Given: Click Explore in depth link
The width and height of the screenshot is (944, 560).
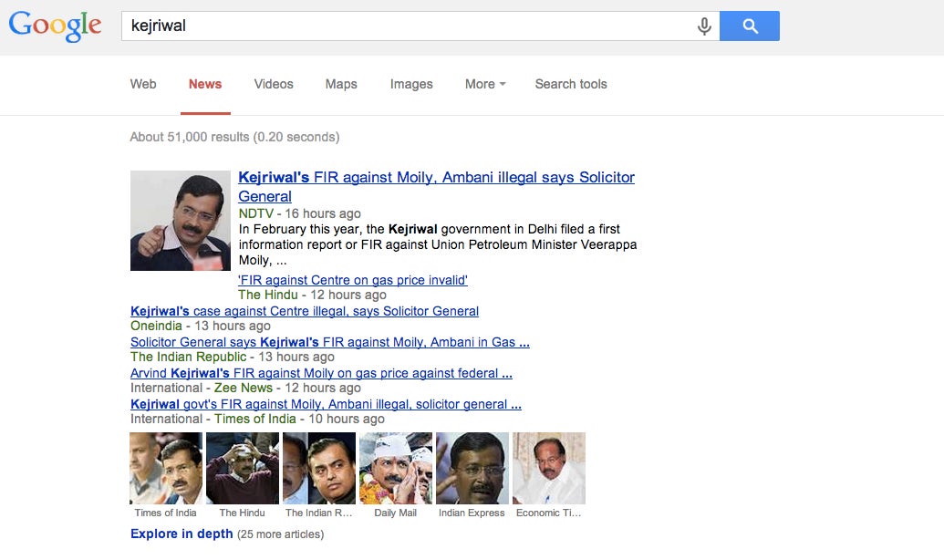Looking at the screenshot, I should pos(182,534).
